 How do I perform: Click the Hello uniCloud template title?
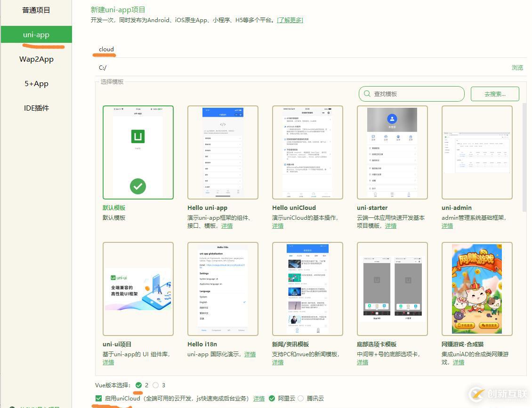[294, 208]
